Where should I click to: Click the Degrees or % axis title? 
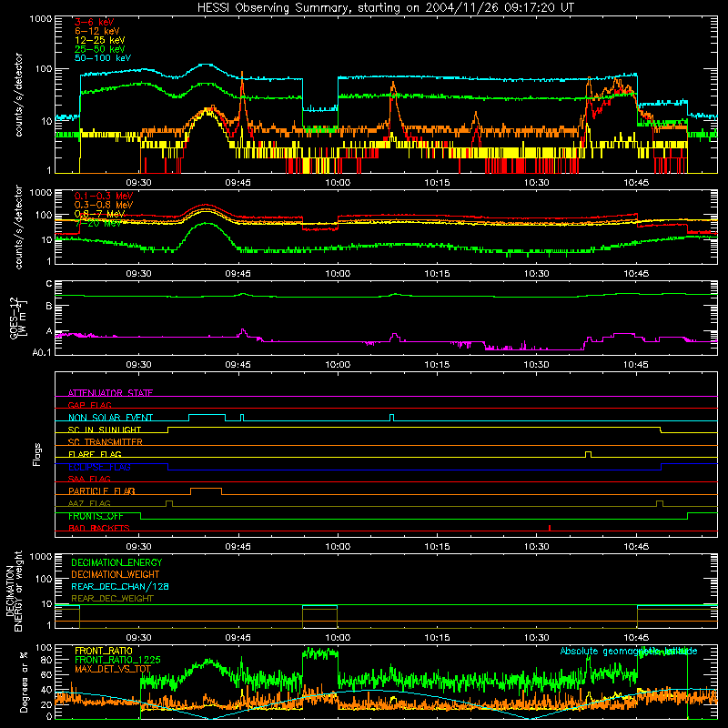24,682
